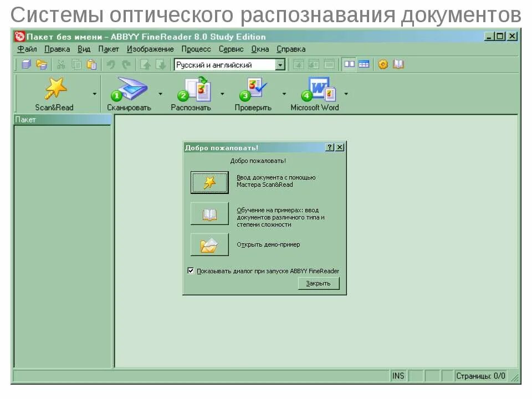Screen dimensions: 532x399
Task: Click the Copy toolbar icon
Action: coord(76,64)
